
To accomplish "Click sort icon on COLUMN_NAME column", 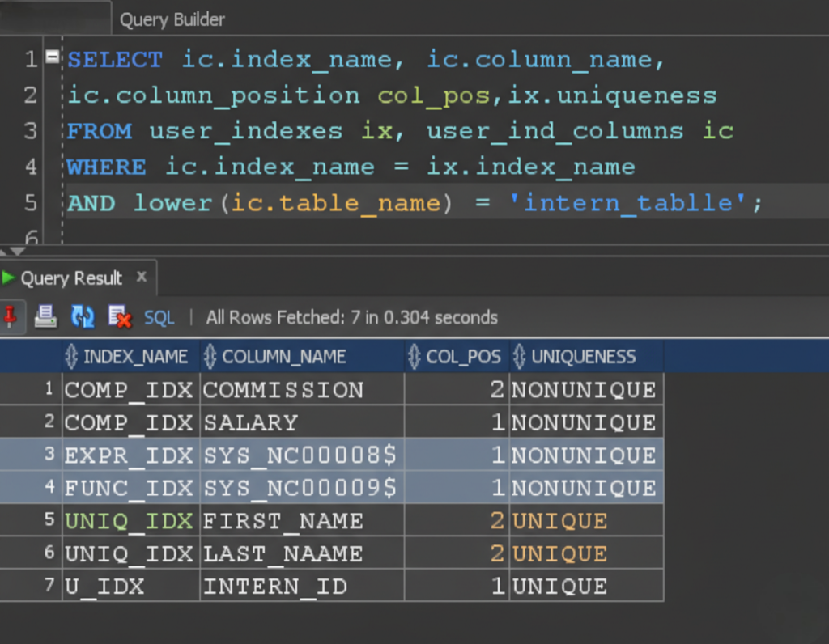I will 210,357.
